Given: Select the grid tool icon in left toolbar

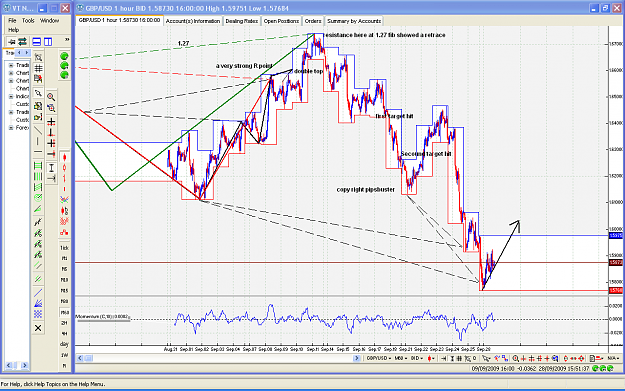Looking at the screenshot, I should click(x=38, y=69).
